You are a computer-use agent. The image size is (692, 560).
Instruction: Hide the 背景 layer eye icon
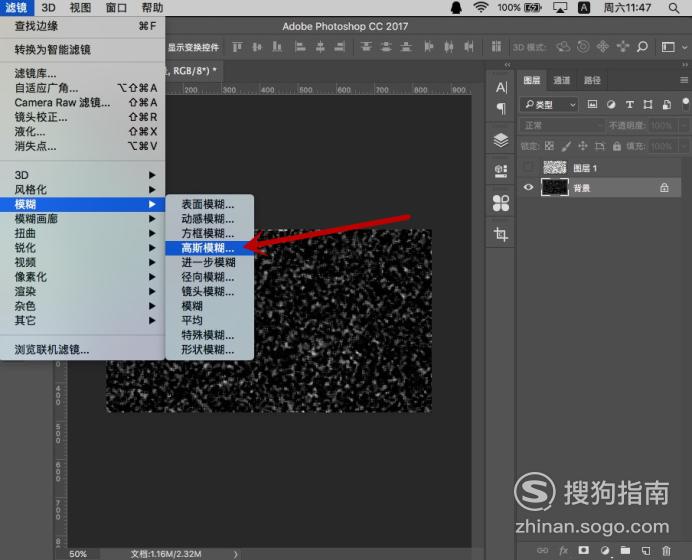[528, 188]
